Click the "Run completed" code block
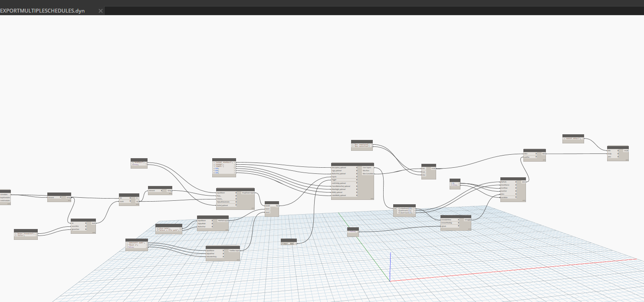This screenshot has height=302, width=644. (361, 145)
